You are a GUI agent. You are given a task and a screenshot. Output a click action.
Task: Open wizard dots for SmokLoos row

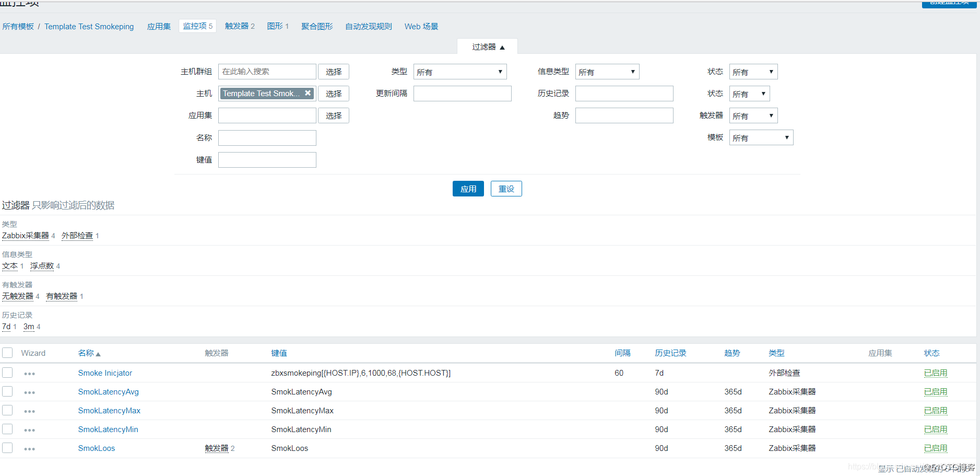(29, 449)
